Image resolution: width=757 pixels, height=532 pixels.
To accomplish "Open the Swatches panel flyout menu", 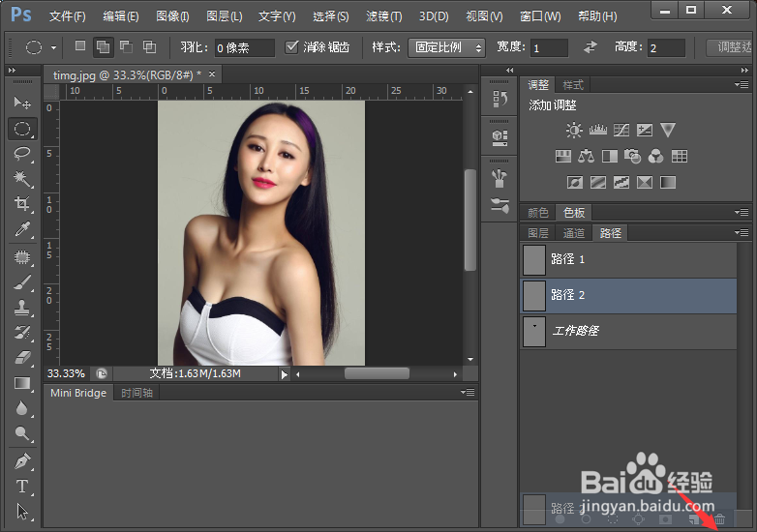I will tap(742, 212).
